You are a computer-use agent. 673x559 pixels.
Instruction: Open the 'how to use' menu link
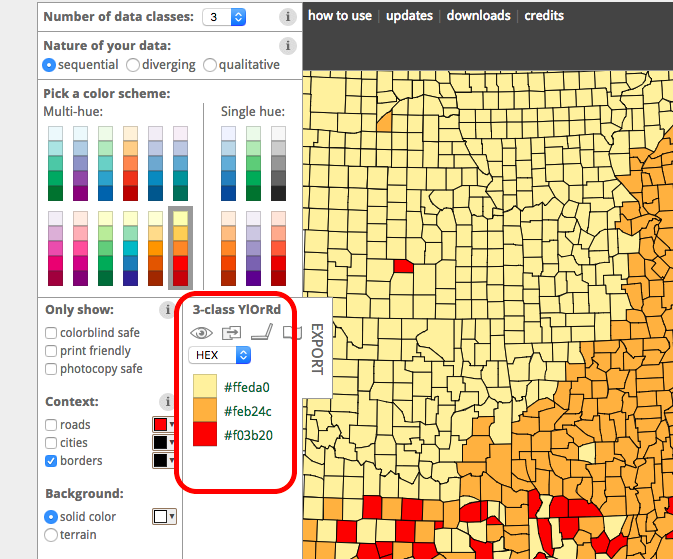click(340, 16)
